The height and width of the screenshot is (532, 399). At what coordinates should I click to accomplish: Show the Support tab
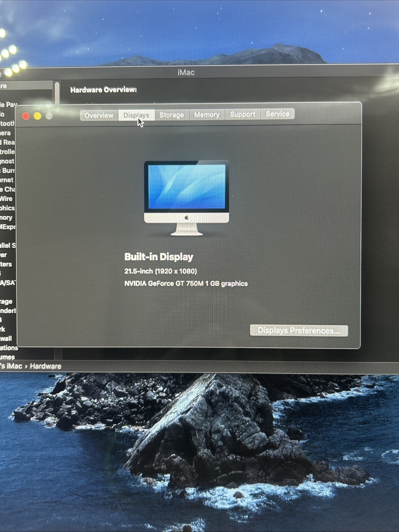[x=243, y=114]
